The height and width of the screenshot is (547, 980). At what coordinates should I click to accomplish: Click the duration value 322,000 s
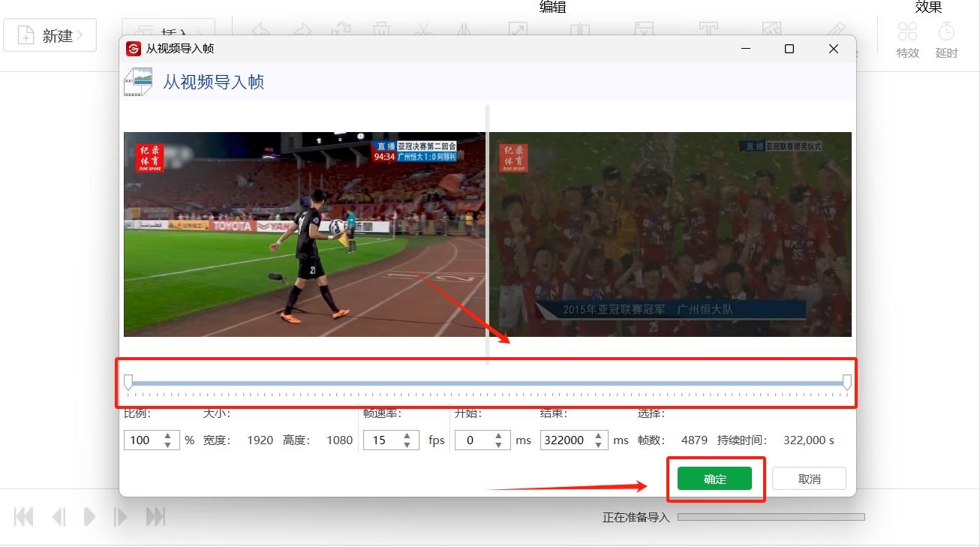point(809,440)
